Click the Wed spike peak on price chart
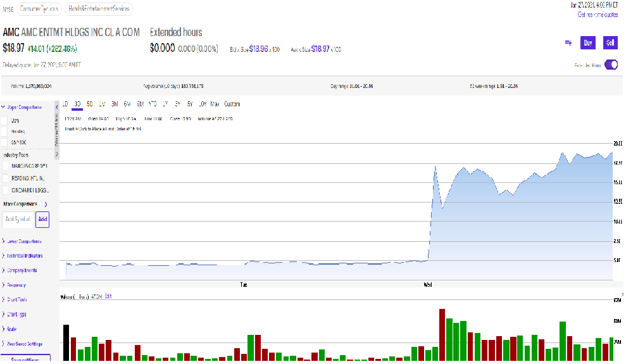 [x=435, y=166]
